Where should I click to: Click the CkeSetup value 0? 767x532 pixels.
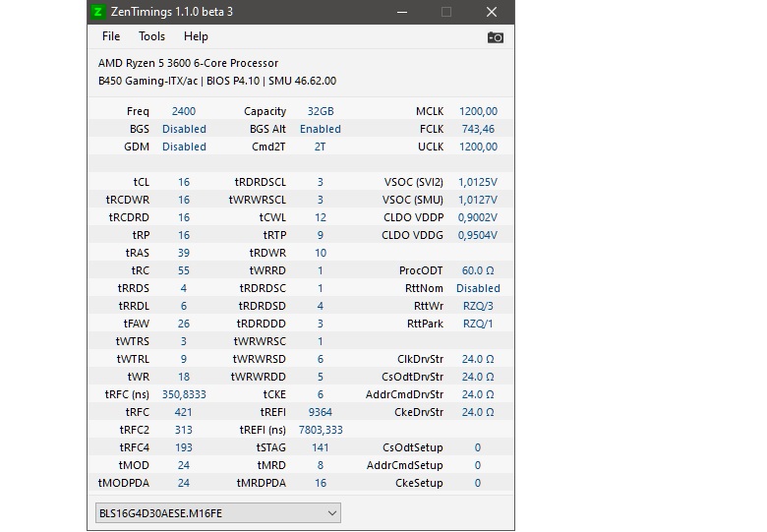478,483
